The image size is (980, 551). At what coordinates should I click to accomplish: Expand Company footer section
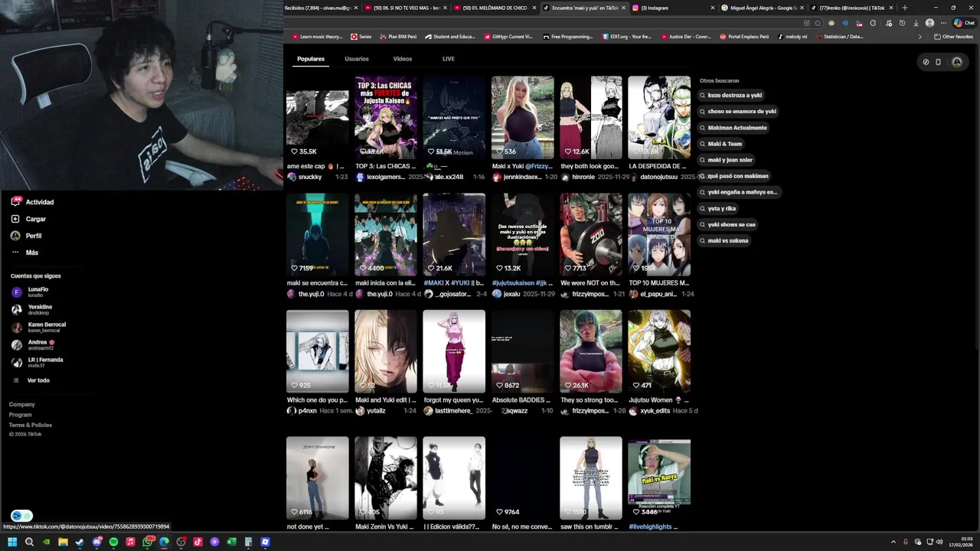point(21,404)
